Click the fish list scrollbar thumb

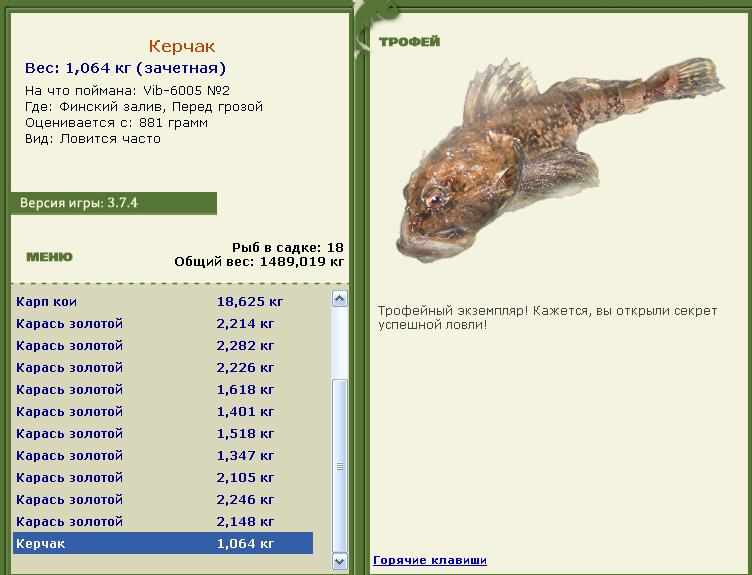coord(340,466)
